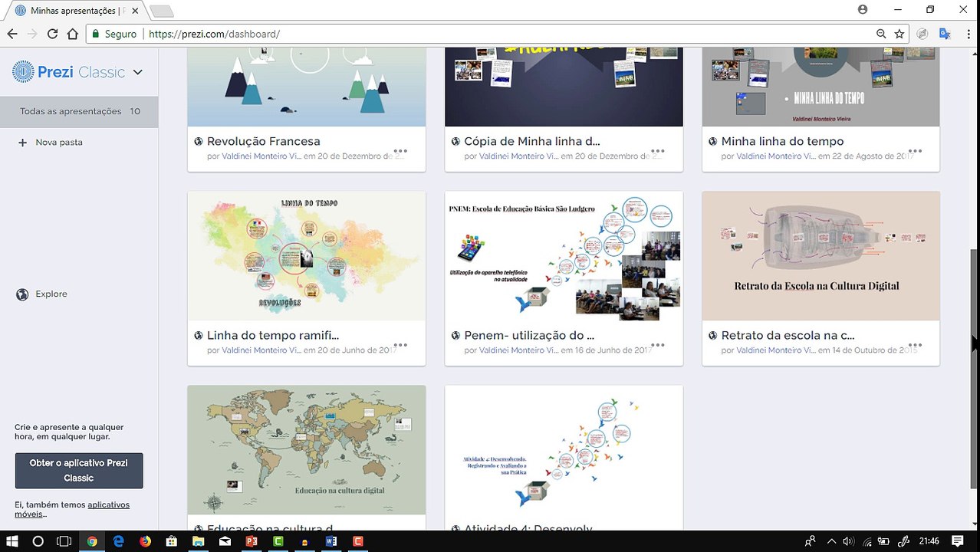Click the Explore globe icon
Image resolution: width=980 pixels, height=552 pixels.
point(22,294)
